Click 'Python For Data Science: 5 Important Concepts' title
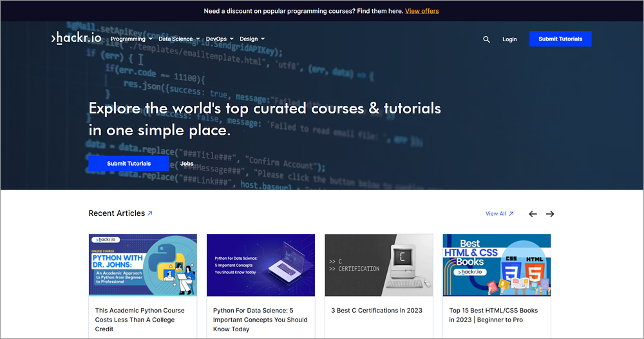Screen dimensions: 644x339 point(260,320)
